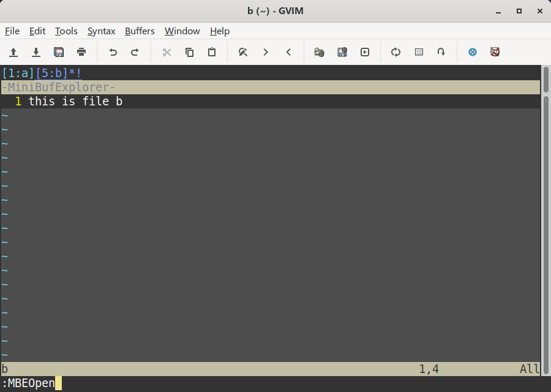
Task: Click the Load session folder icon
Action: click(319, 52)
